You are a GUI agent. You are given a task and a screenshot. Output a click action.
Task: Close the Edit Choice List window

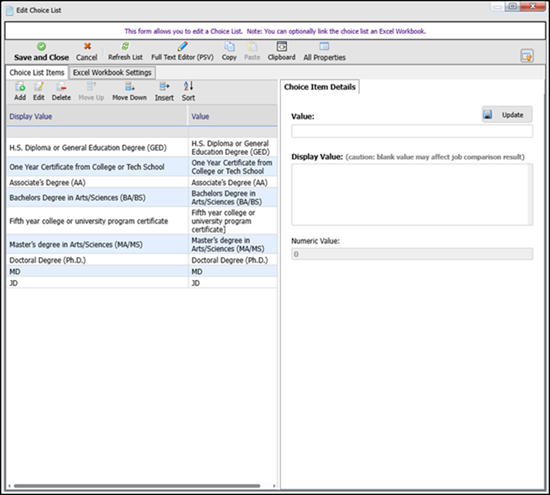click(x=532, y=6)
